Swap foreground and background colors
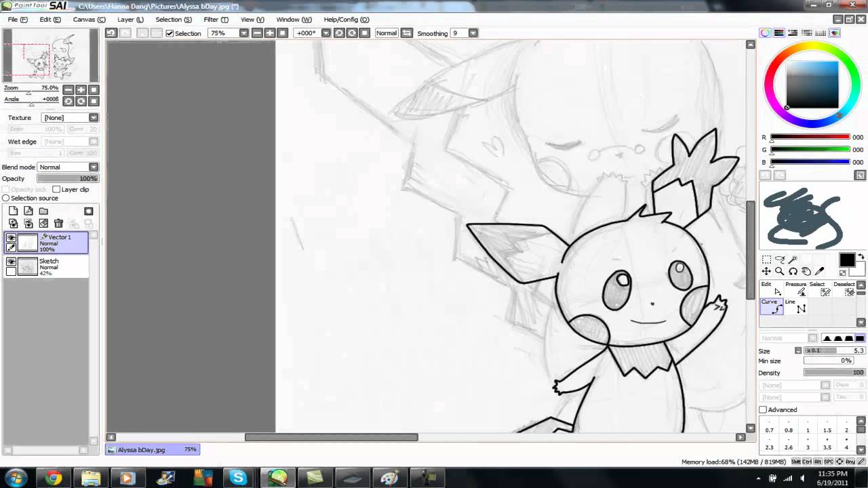The width and height of the screenshot is (868, 488). [862, 257]
